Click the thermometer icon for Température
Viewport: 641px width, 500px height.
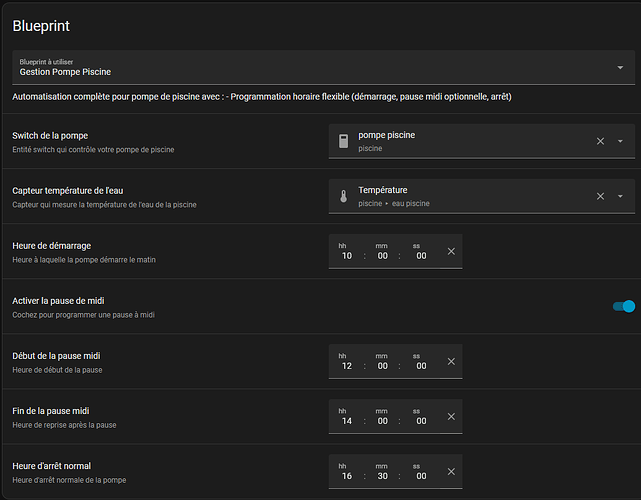[343, 197]
